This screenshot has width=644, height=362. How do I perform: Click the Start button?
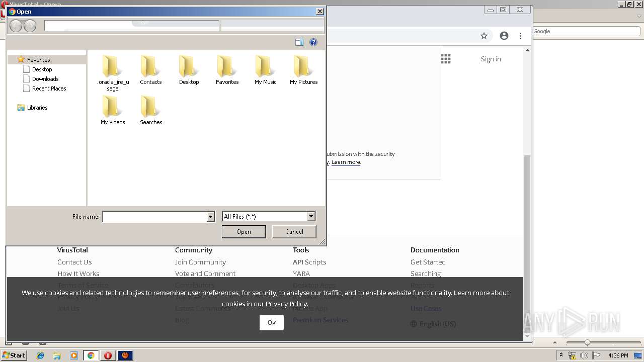pyautogui.click(x=14, y=355)
